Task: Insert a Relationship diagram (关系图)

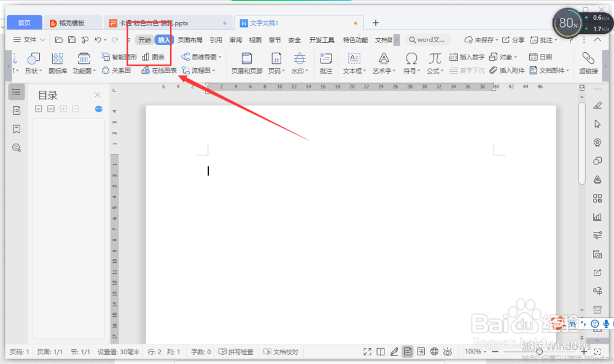Action: [116, 71]
